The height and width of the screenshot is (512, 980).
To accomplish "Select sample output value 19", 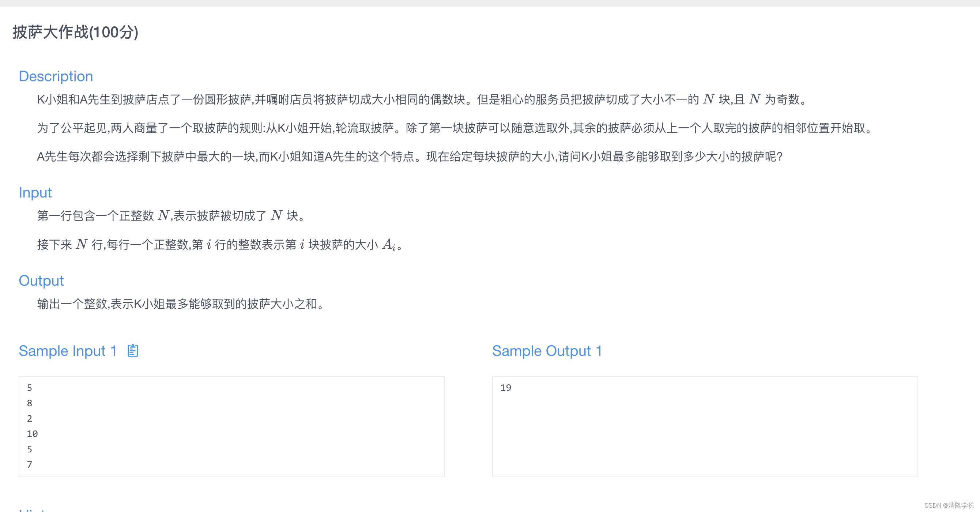I will coord(506,388).
